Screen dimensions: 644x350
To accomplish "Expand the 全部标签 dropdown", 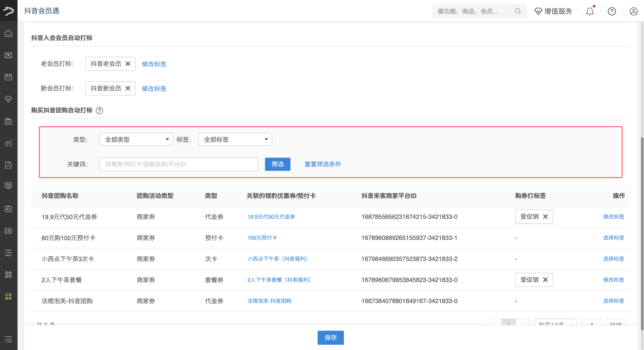I will point(235,139).
